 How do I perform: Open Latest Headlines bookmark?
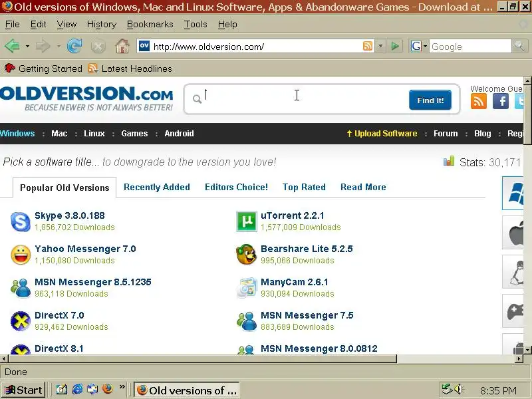[x=130, y=68]
